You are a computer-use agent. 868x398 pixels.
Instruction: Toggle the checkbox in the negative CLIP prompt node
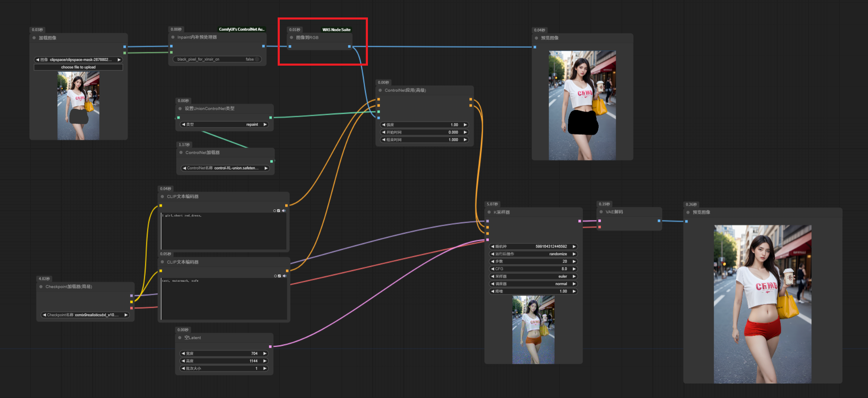click(279, 276)
